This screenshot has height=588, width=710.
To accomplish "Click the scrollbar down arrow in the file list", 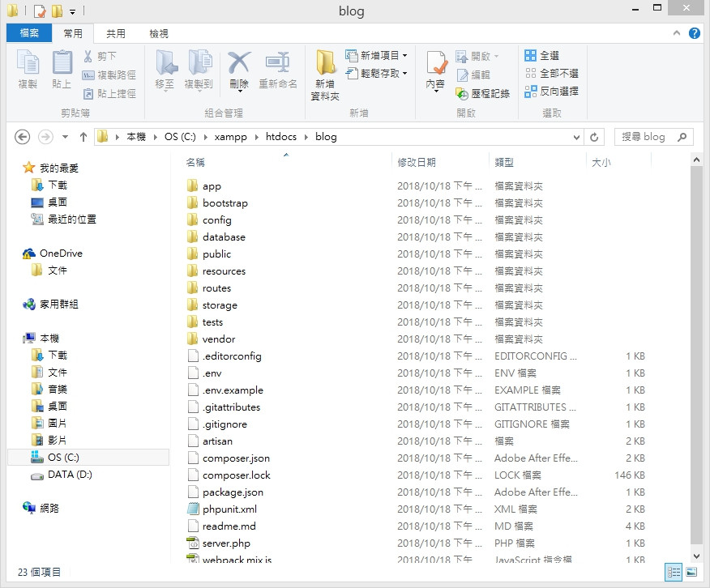I will coord(696,556).
